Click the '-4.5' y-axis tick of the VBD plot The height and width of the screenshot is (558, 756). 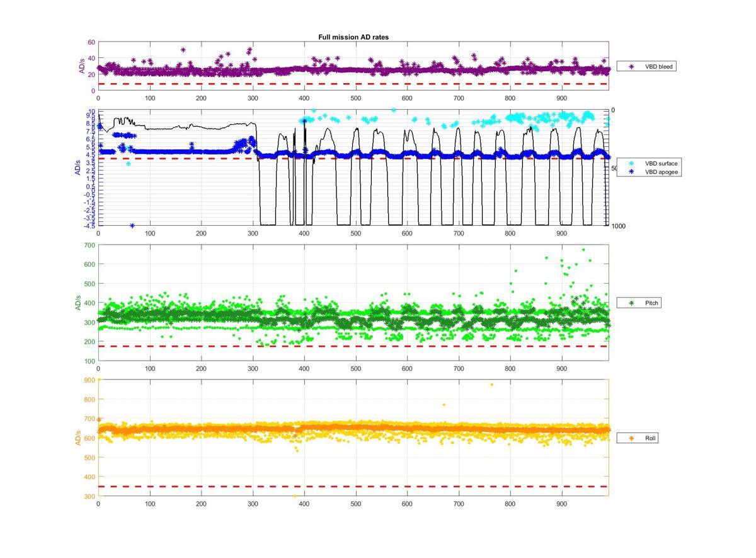pos(89,225)
